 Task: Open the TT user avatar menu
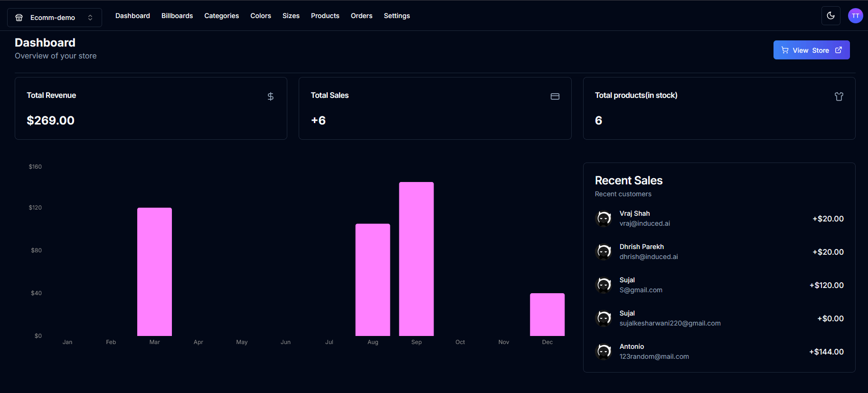coord(855,16)
